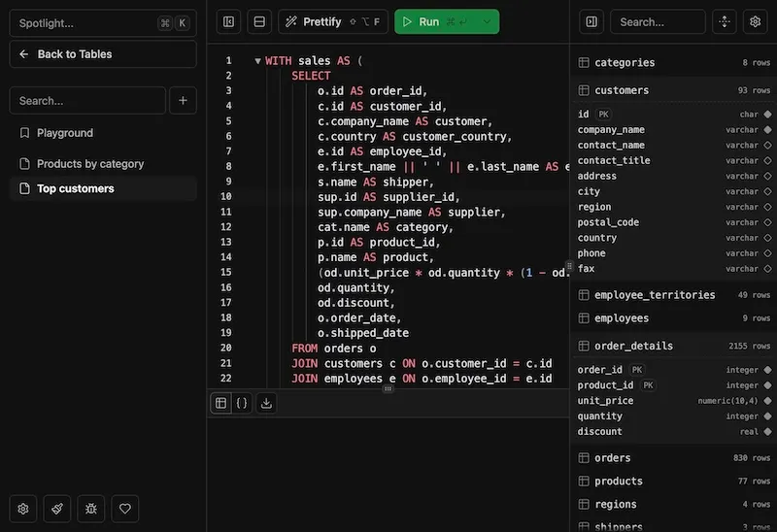Focus the schema Search field

[658, 21]
